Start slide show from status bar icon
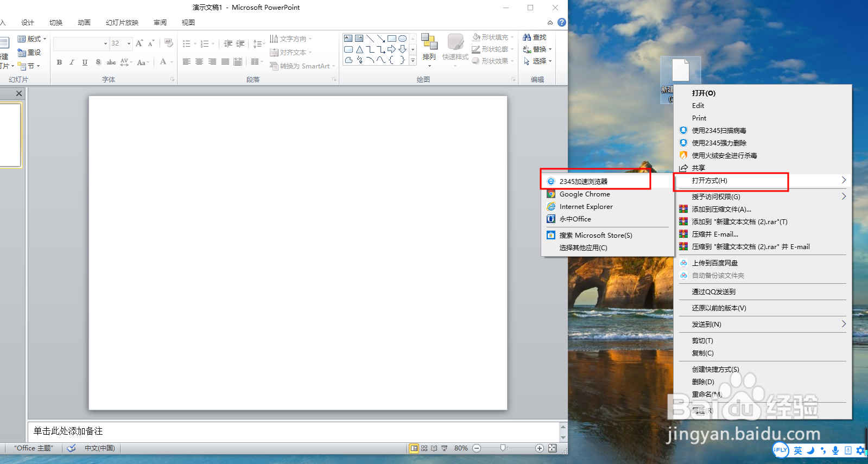The image size is (868, 464). pos(445,448)
